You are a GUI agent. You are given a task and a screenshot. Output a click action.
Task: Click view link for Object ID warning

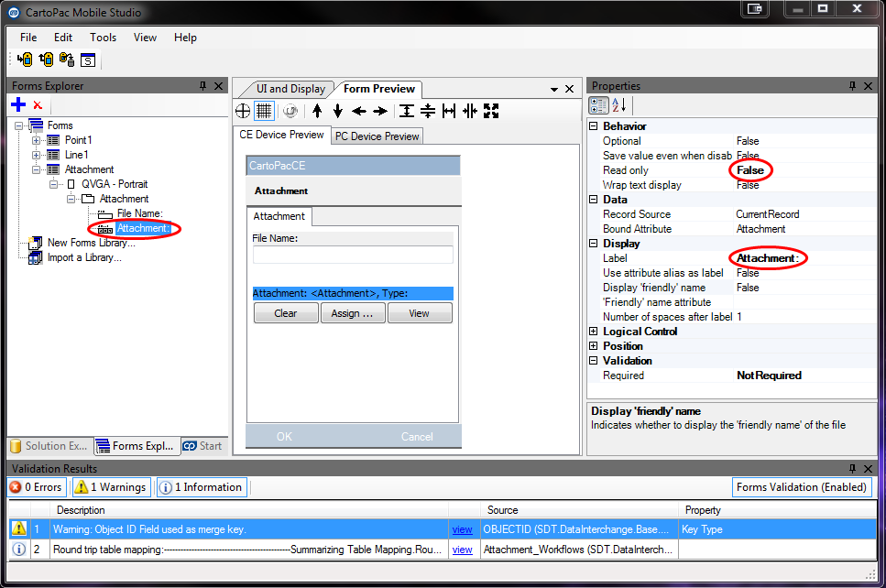click(x=462, y=529)
